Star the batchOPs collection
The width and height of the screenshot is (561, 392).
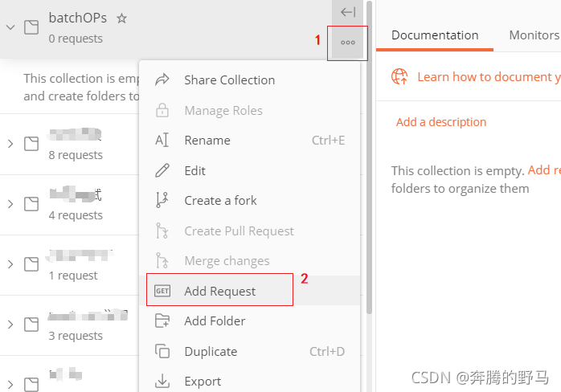click(121, 18)
